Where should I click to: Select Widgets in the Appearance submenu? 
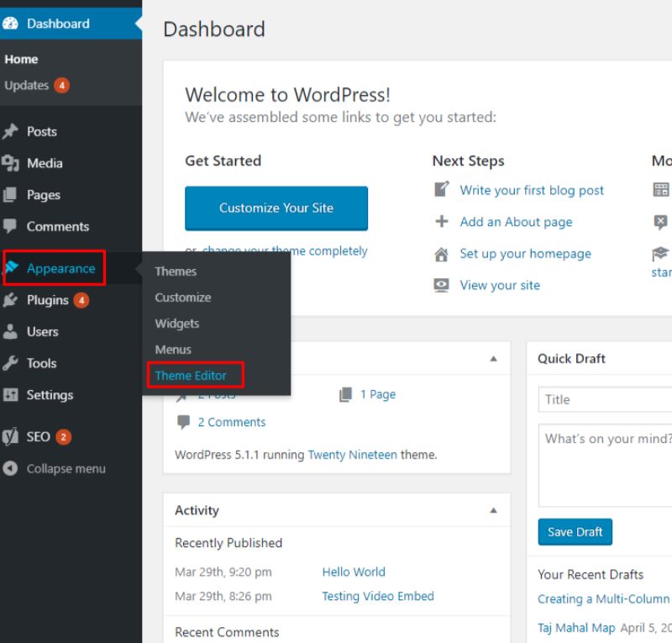pos(176,324)
